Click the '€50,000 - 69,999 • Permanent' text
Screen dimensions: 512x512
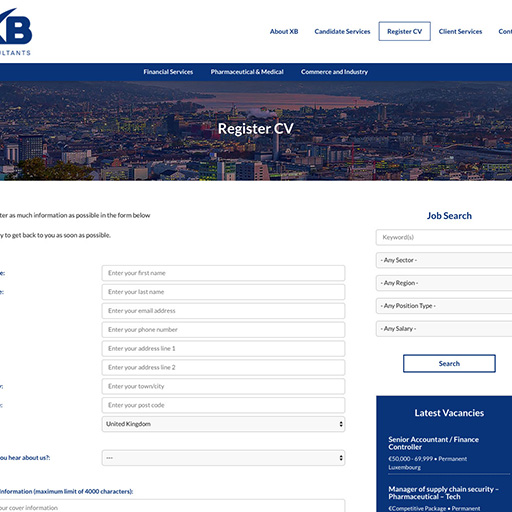tap(427, 459)
